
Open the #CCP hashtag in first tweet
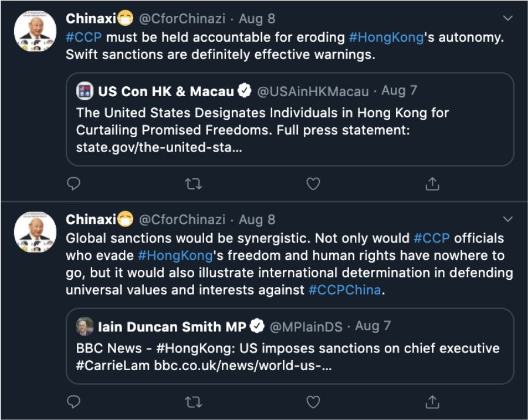83,37
